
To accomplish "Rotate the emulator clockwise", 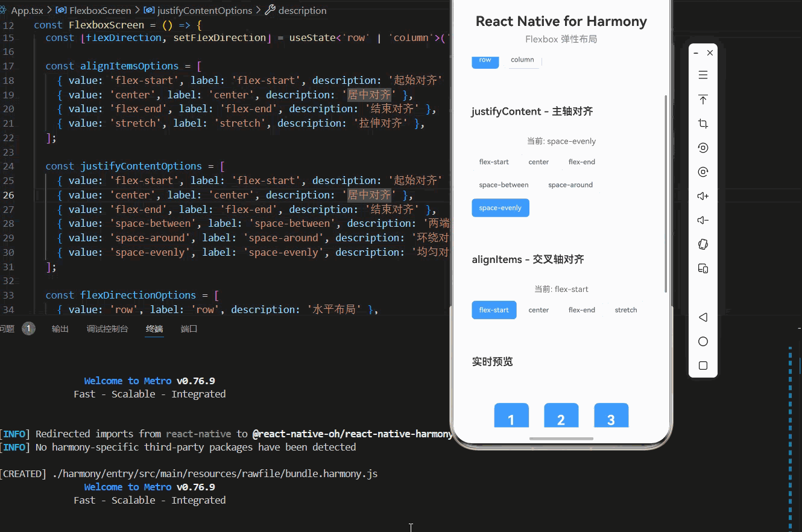I will (703, 172).
